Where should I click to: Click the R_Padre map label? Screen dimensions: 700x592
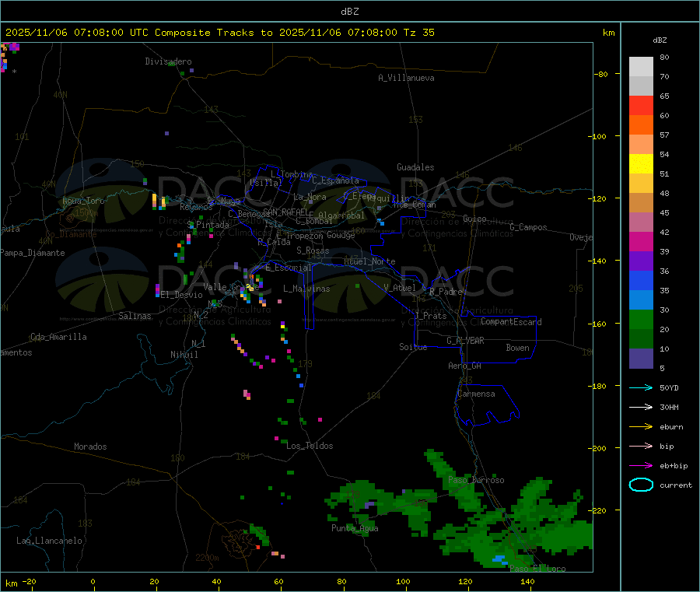[446, 292]
